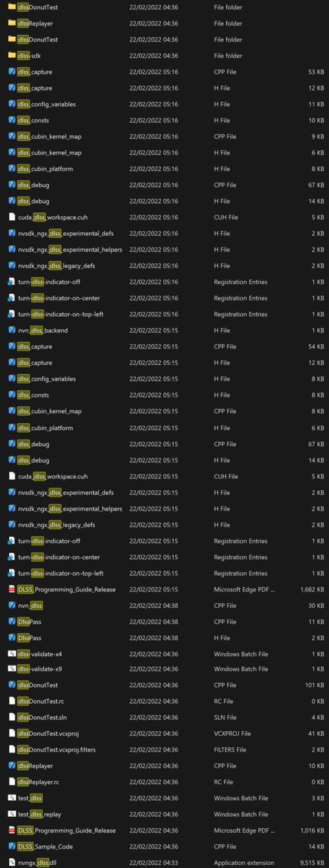
Task: Click the dlssDonutTest.vcxproj file name
Action: [x=48, y=733]
